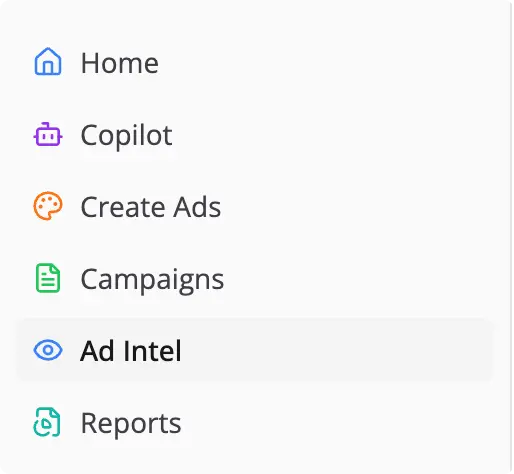Click the highlighted Ad Intel row background

255,350
